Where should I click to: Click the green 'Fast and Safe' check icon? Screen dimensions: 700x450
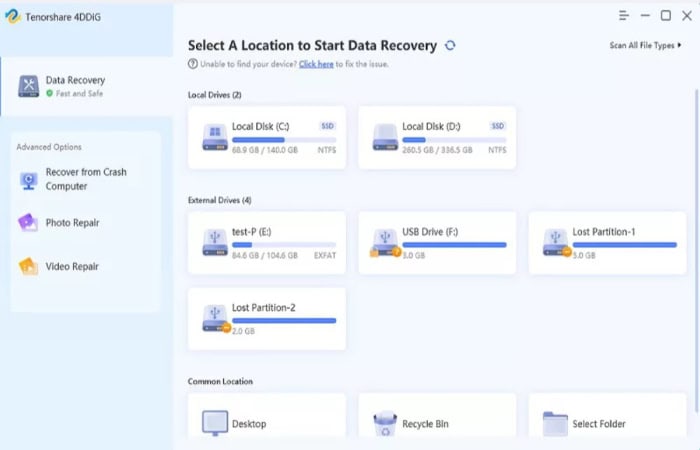(x=50, y=93)
